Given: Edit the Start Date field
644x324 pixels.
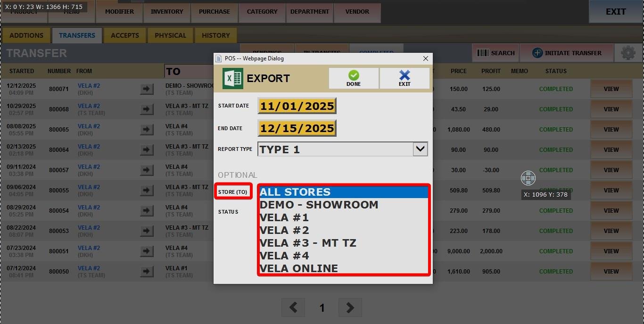Looking at the screenshot, I should click(297, 106).
